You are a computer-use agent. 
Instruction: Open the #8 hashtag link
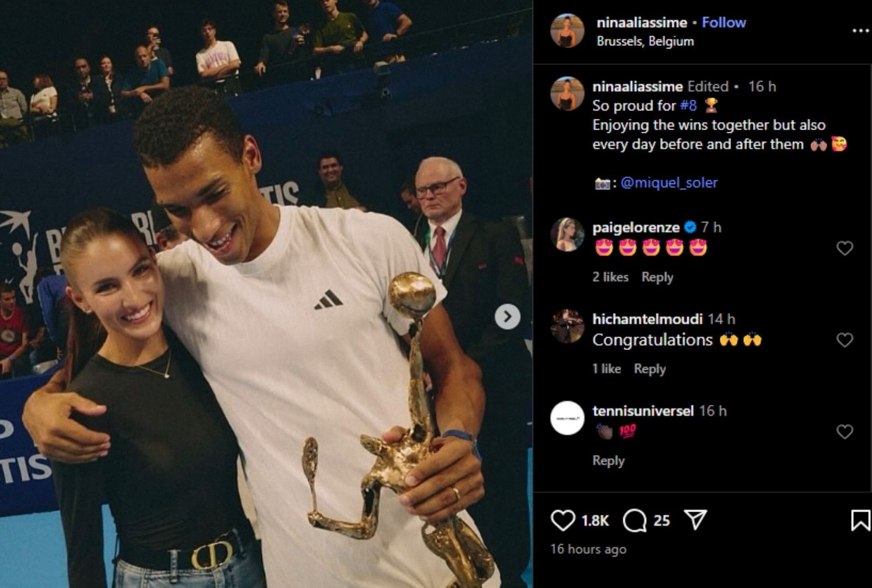coord(688,105)
